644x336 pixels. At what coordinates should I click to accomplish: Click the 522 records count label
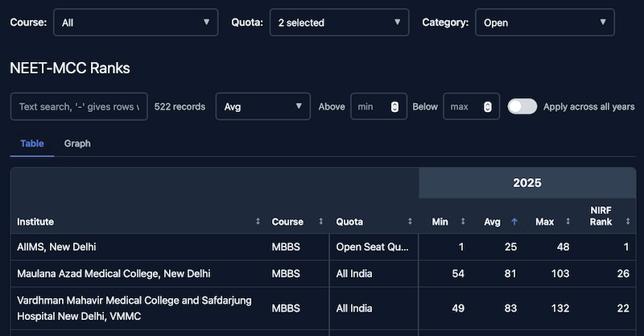tap(180, 106)
